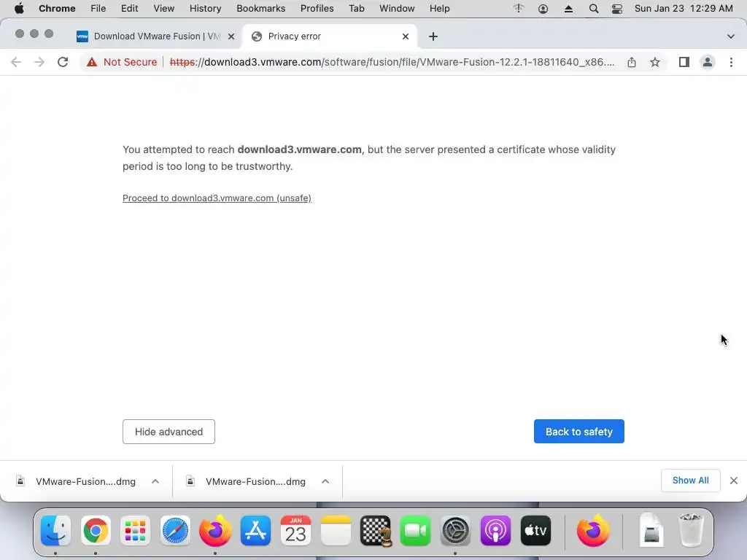Go back using the back arrow

click(16, 62)
